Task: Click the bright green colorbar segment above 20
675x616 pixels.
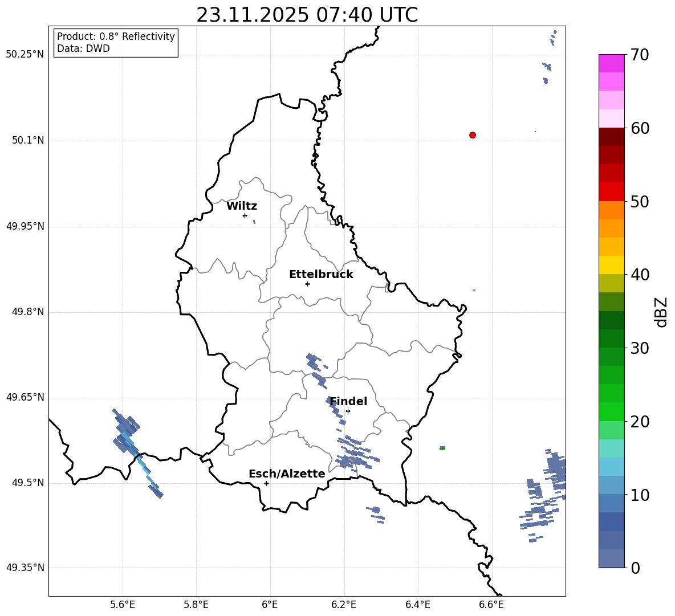Action: pyautogui.click(x=611, y=411)
